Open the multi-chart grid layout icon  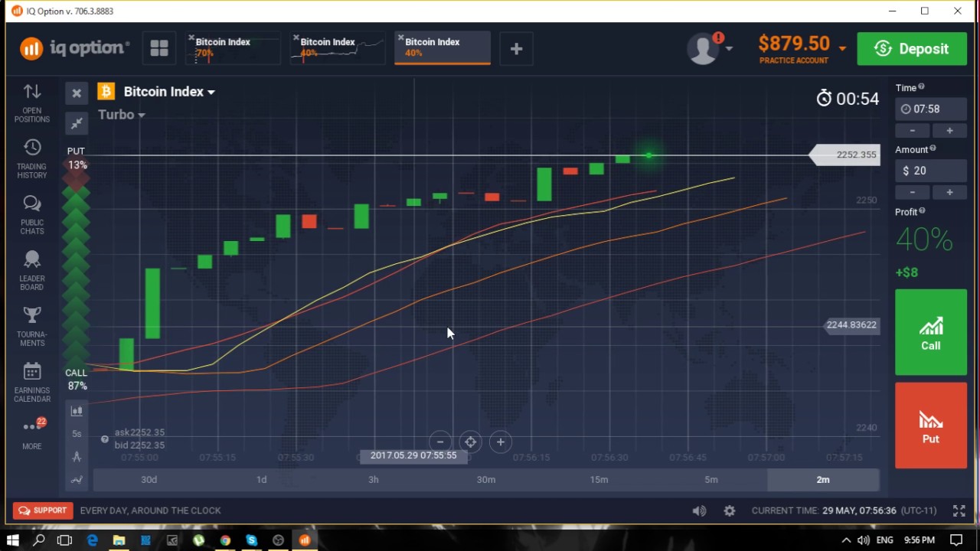pyautogui.click(x=159, y=48)
